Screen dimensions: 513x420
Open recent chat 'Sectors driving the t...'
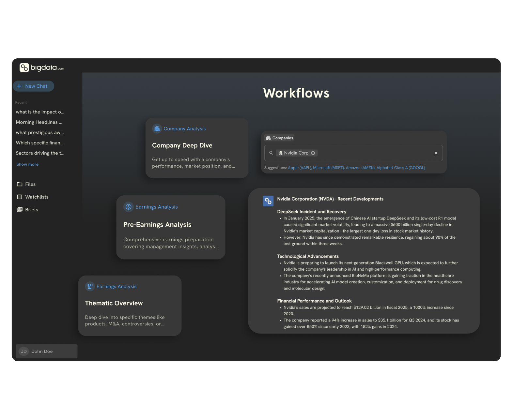(40, 153)
